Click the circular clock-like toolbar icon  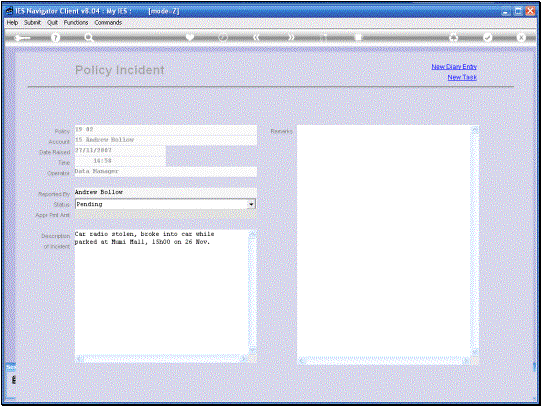point(223,37)
